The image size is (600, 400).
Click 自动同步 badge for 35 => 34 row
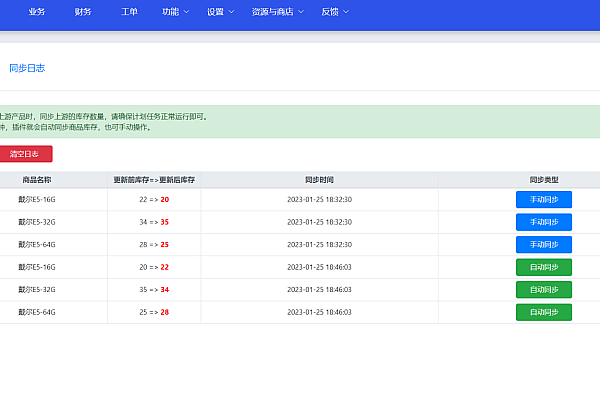544,290
